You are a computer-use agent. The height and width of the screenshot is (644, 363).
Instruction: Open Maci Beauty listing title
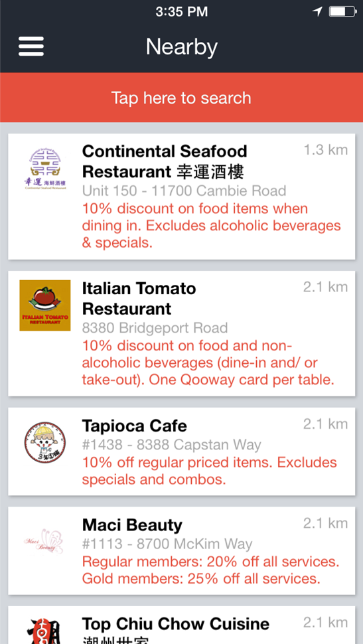(x=132, y=525)
